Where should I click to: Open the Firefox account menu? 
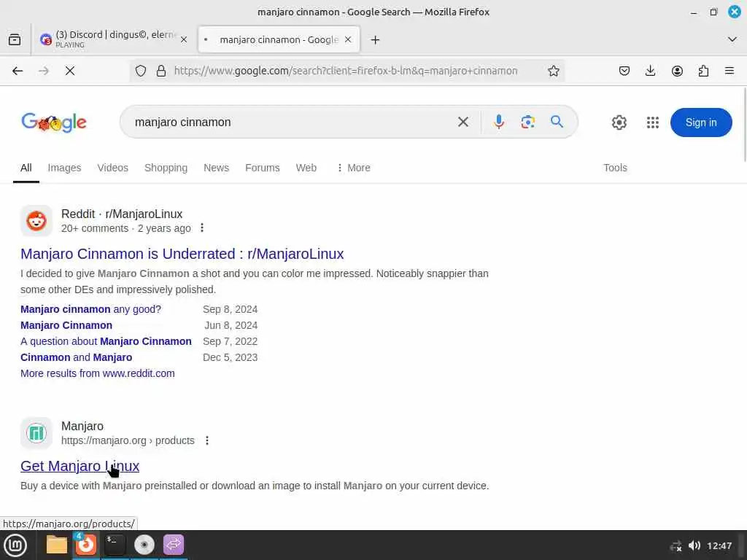pyautogui.click(x=677, y=71)
